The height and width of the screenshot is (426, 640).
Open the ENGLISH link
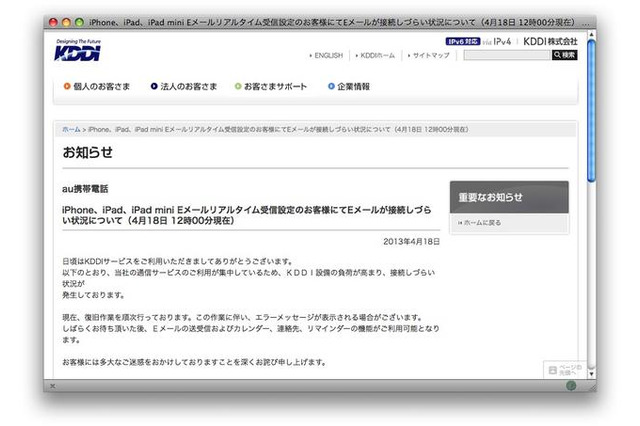tap(329, 55)
